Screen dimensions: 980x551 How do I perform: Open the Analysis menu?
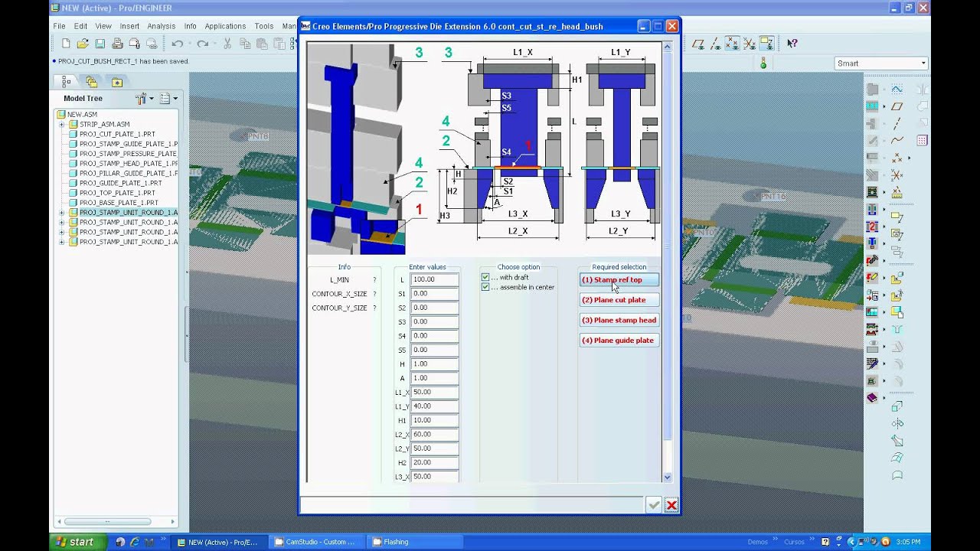click(x=162, y=26)
